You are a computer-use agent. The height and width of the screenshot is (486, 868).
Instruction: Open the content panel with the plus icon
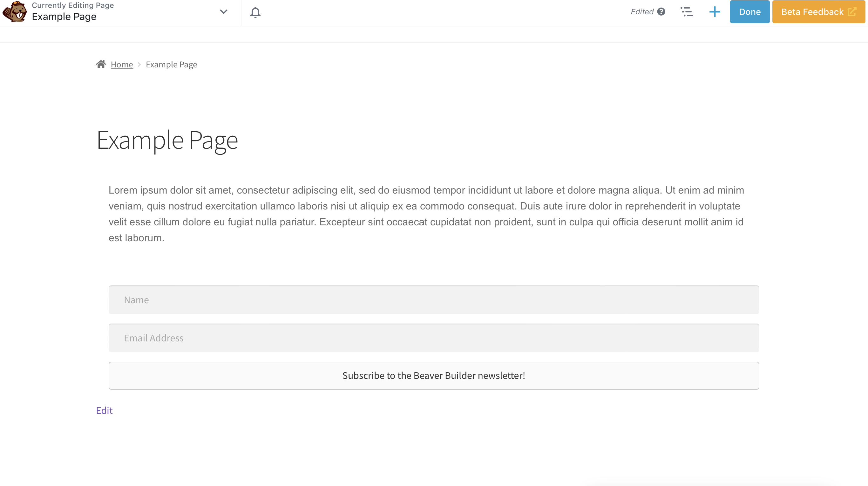pos(714,12)
